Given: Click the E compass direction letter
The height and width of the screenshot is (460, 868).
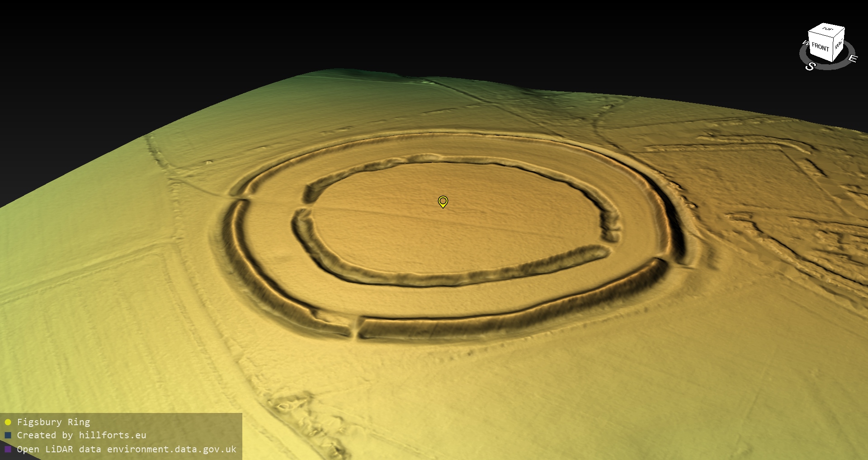Looking at the screenshot, I should coord(852,59).
